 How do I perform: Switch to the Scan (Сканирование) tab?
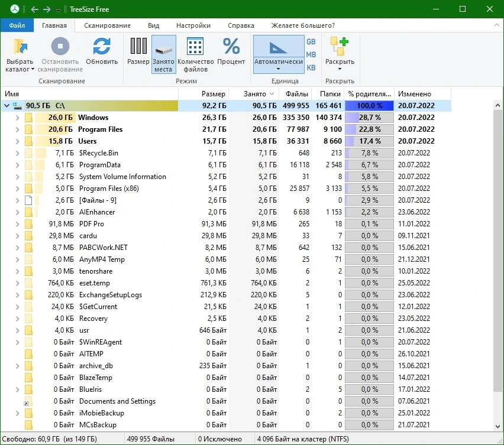pyautogui.click(x=107, y=25)
